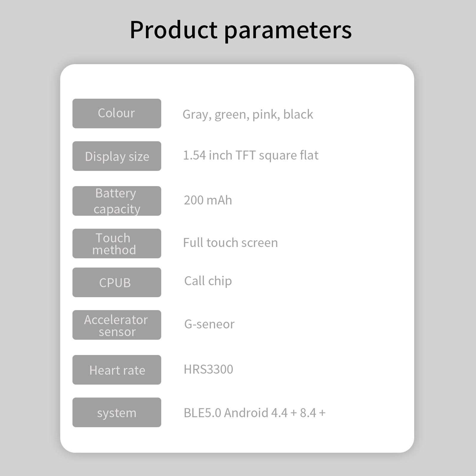This screenshot has height=476, width=476.
Task: Click the 200 mAh value
Action: pos(208,200)
